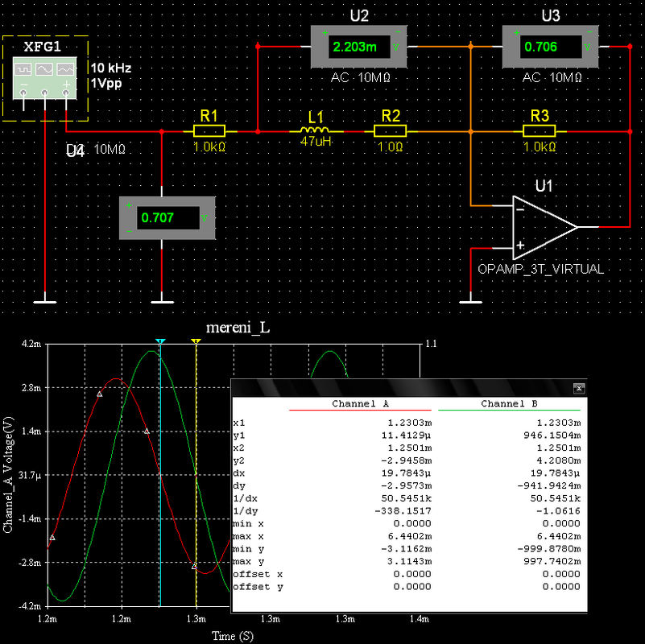Viewport: 645px width, 644px height.
Task: Select the U3 voltmeter reading 0.706
Action: [x=551, y=47]
